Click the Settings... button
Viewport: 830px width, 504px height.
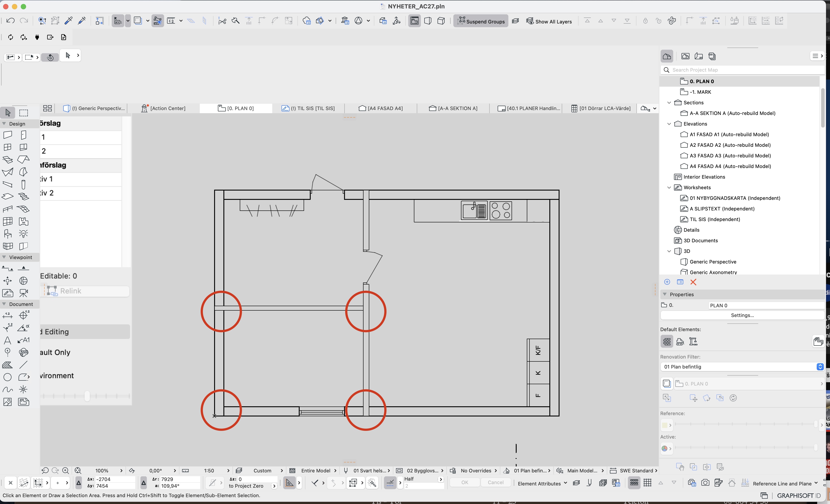click(x=742, y=315)
